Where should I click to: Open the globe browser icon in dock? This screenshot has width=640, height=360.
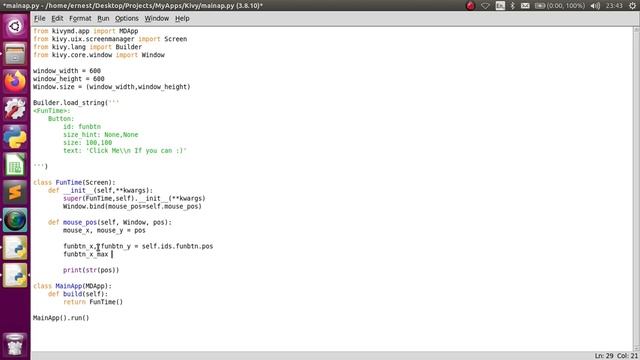pos(15,220)
